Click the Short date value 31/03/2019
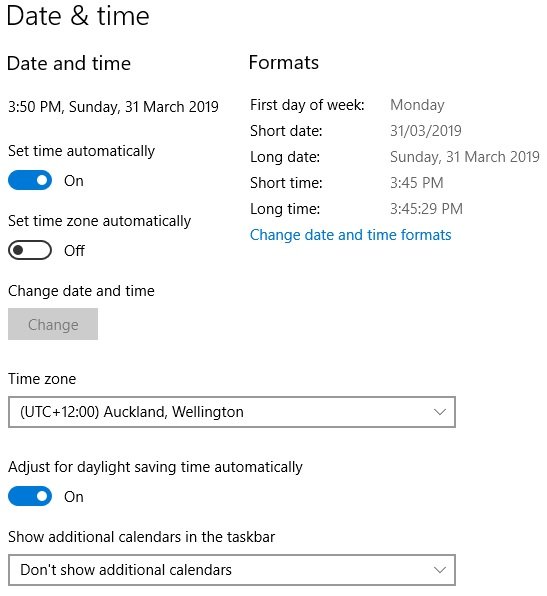Image resolution: width=547 pixels, height=596 pixels. tap(425, 131)
